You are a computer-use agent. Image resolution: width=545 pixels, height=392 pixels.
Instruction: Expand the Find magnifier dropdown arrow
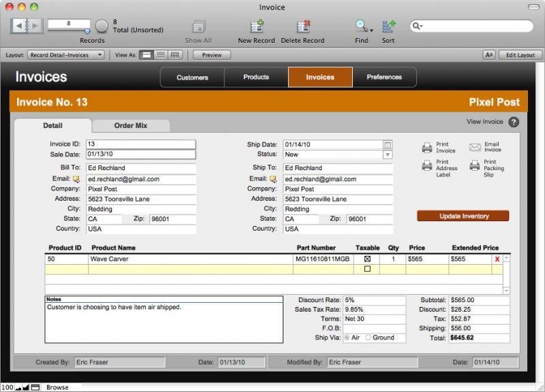tap(371, 30)
